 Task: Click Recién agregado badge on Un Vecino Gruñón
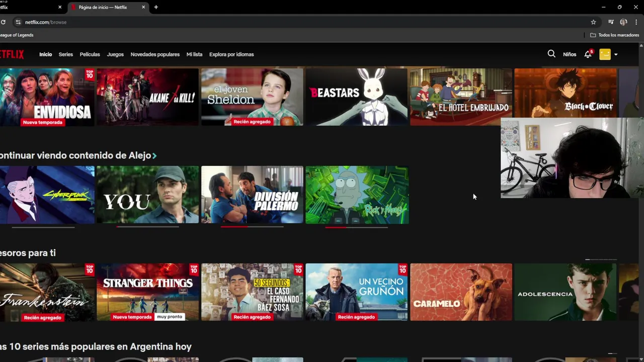click(356, 317)
